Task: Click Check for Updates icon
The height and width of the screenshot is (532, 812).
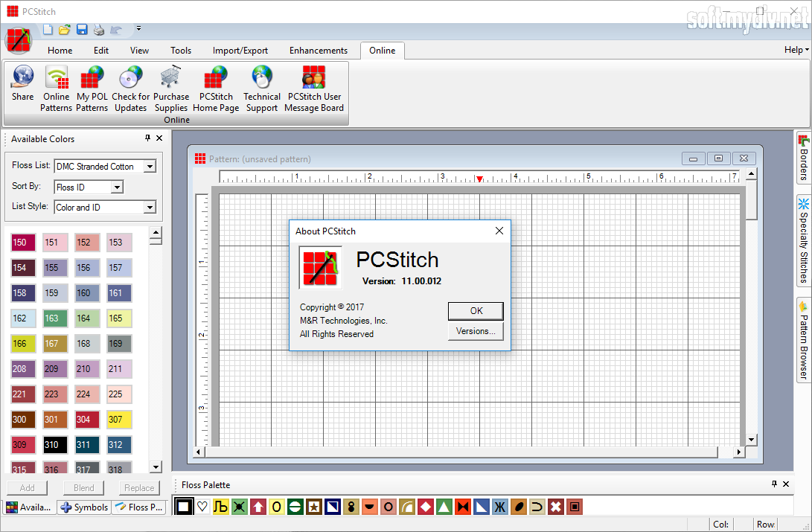Action: click(130, 89)
